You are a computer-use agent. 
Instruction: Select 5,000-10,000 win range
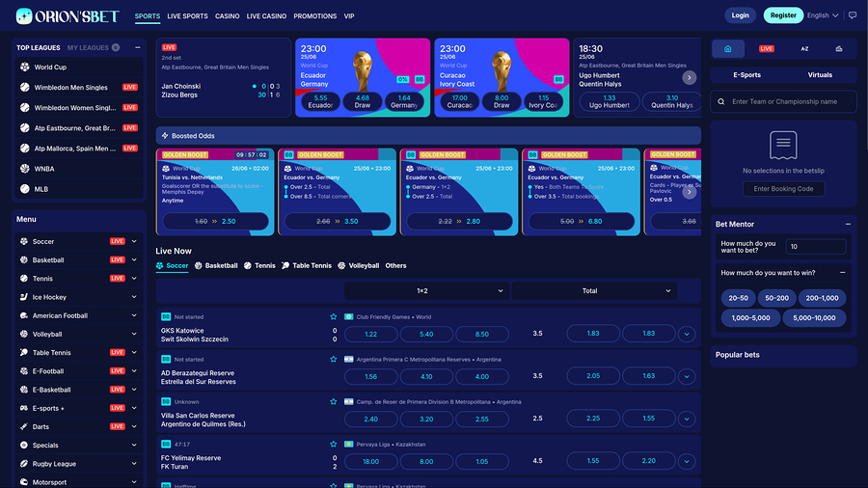pyautogui.click(x=814, y=318)
